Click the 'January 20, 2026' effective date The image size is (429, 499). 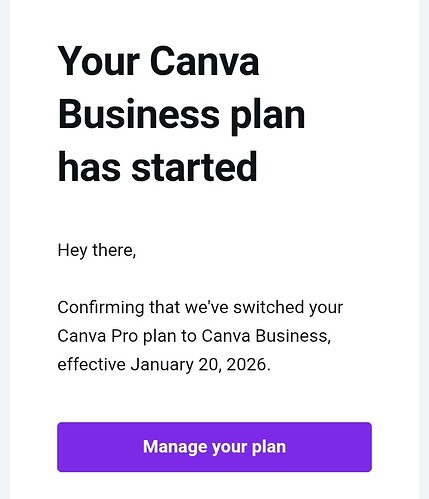199,365
